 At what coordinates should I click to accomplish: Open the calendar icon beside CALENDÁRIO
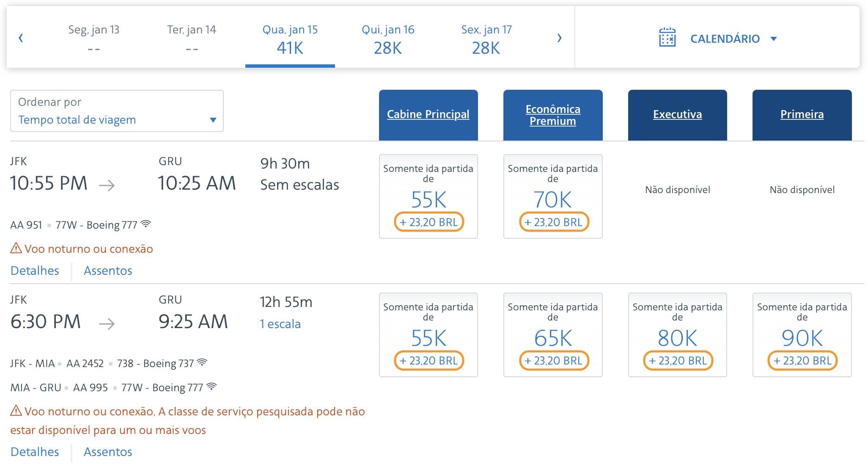pos(667,38)
